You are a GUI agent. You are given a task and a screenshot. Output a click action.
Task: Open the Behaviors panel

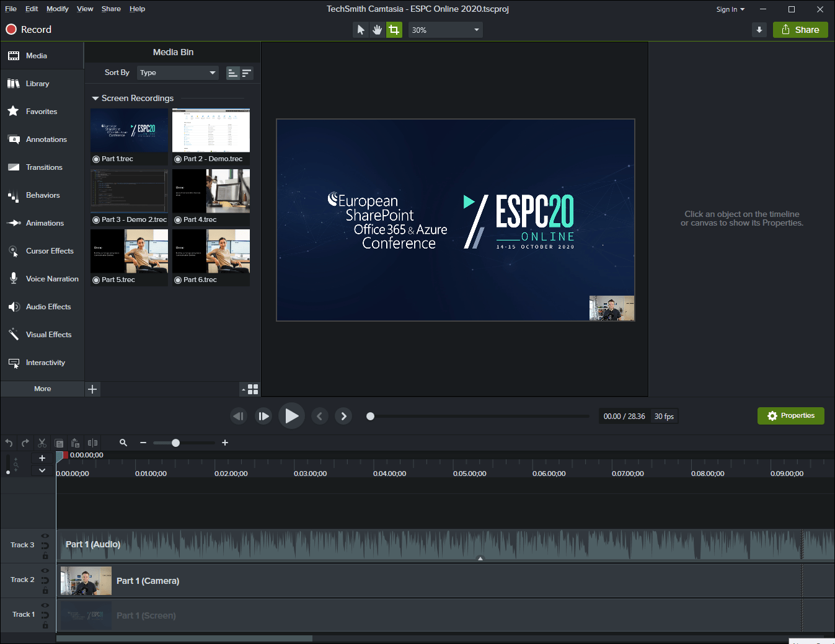tap(42, 195)
